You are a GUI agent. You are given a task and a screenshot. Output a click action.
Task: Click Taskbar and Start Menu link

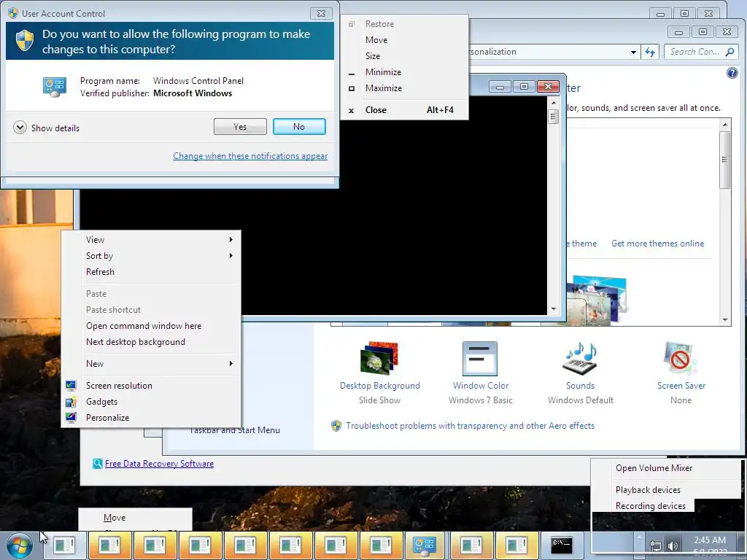coord(234,430)
